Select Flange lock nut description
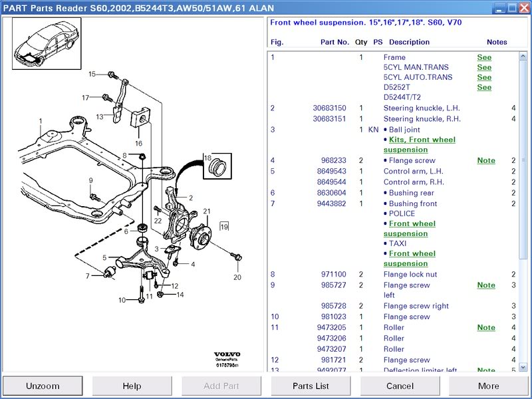This screenshot has height=399, width=532. pos(410,274)
